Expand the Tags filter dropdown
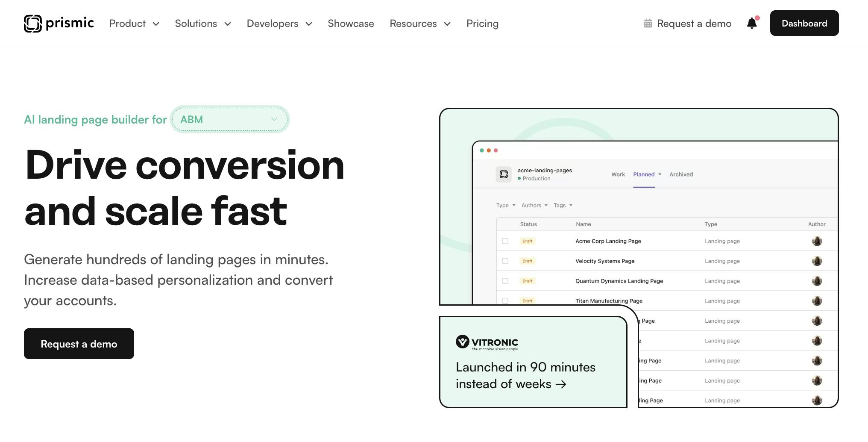Screen dimensions: 868x442 click(x=563, y=205)
